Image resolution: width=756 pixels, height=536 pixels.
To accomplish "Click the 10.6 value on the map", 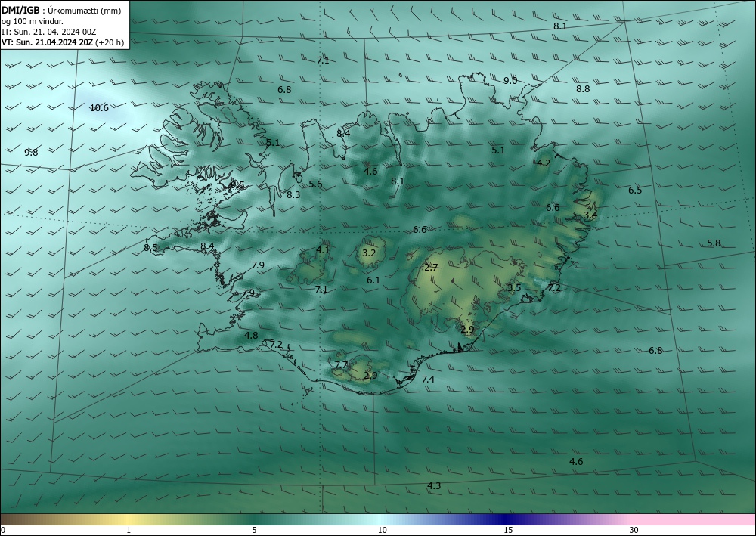I will (x=99, y=108).
